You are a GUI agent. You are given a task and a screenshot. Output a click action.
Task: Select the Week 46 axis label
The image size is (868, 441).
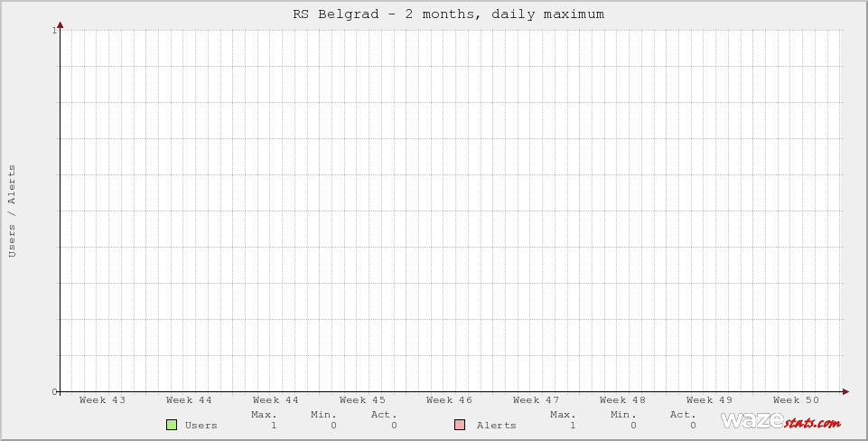pos(449,400)
